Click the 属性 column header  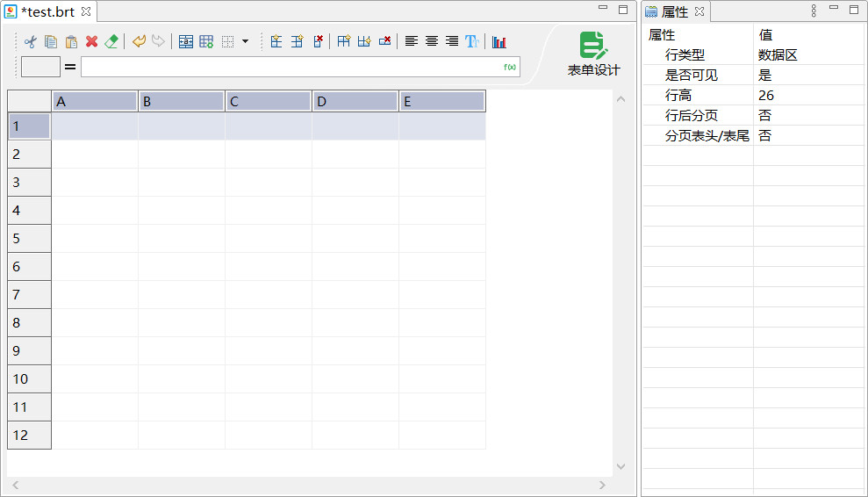click(662, 35)
